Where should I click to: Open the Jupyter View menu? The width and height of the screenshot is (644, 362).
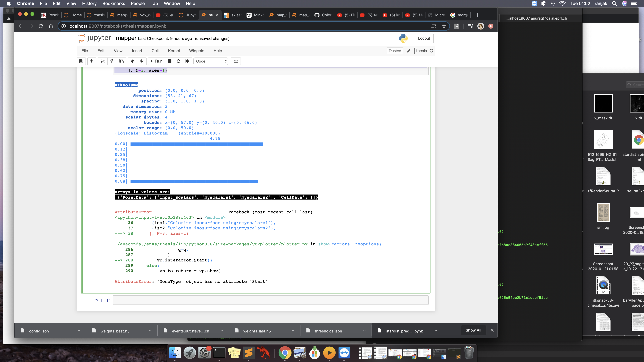pyautogui.click(x=118, y=51)
